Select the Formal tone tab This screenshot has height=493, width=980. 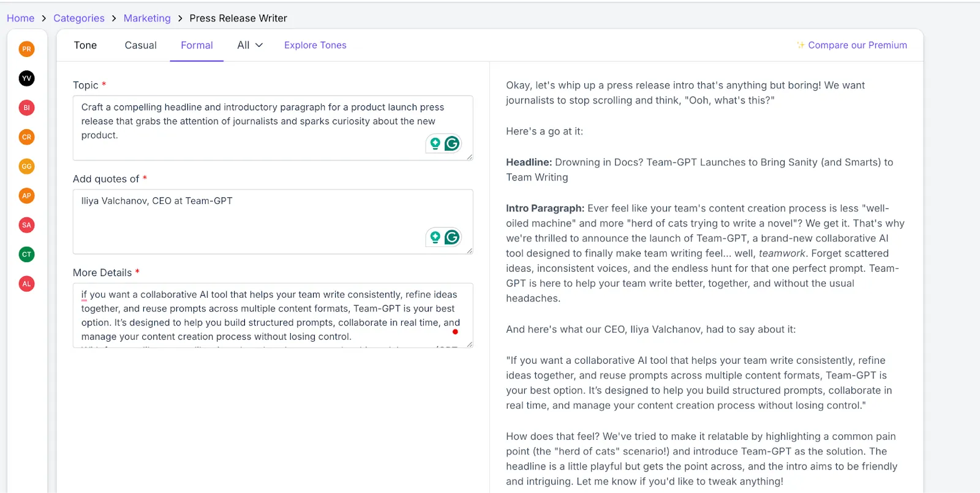(197, 45)
